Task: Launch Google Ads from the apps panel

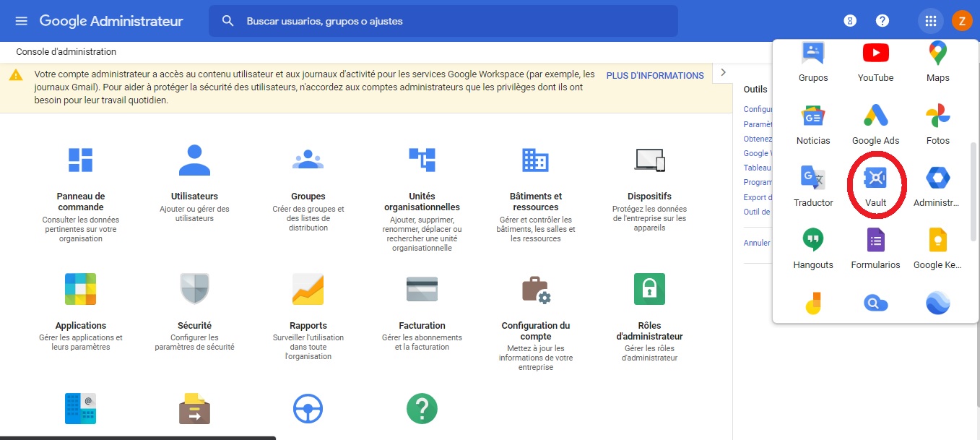Action: [875, 124]
